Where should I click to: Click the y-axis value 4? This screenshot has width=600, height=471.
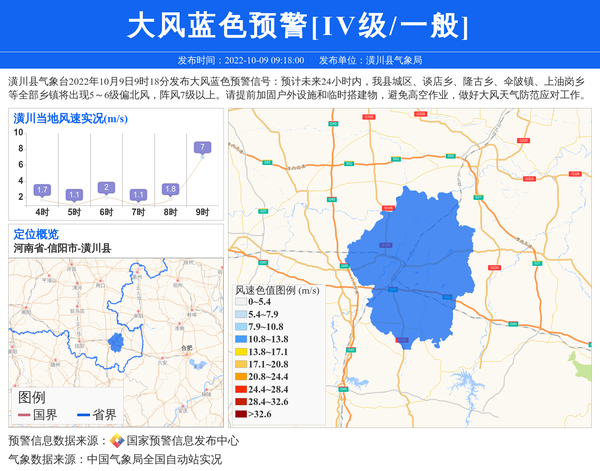pos(21,181)
